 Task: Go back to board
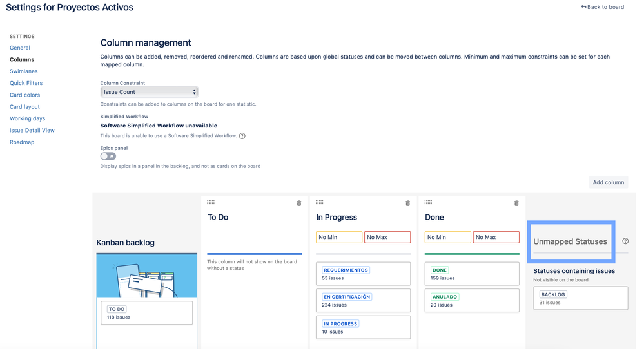click(x=603, y=7)
